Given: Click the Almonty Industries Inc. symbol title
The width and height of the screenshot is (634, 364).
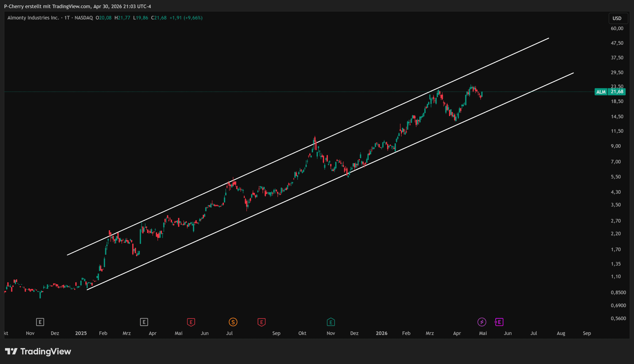Looking at the screenshot, I should click(x=33, y=18).
